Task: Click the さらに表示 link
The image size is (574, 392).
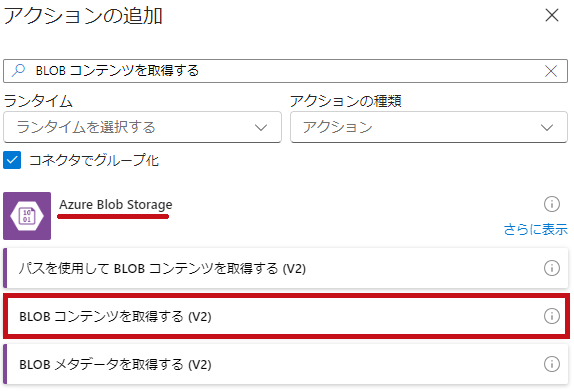Action: pyautogui.click(x=536, y=229)
